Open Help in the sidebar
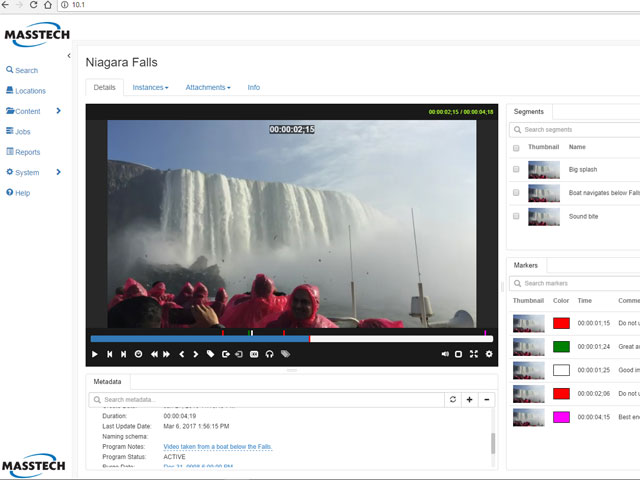 click(18, 193)
